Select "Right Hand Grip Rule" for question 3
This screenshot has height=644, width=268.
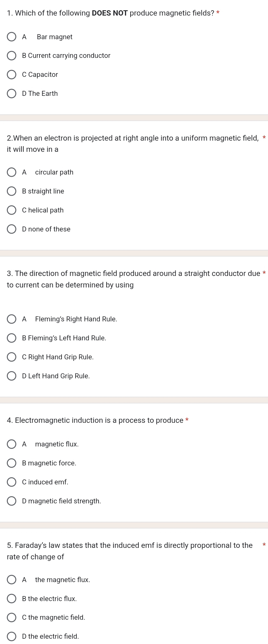[12, 357]
